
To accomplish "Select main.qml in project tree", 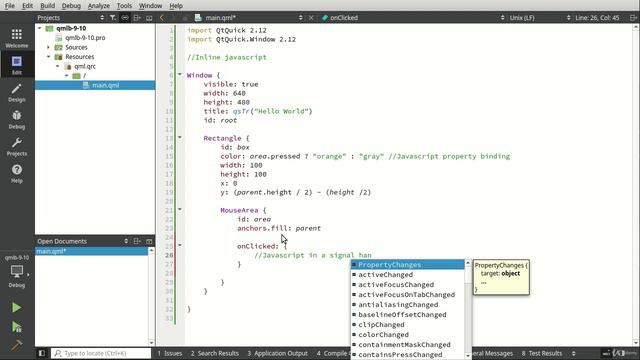I will click(x=95, y=85).
